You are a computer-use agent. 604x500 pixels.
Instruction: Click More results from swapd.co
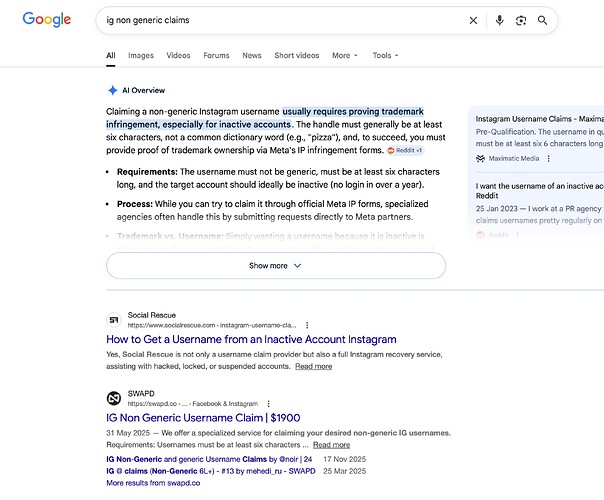point(153,483)
